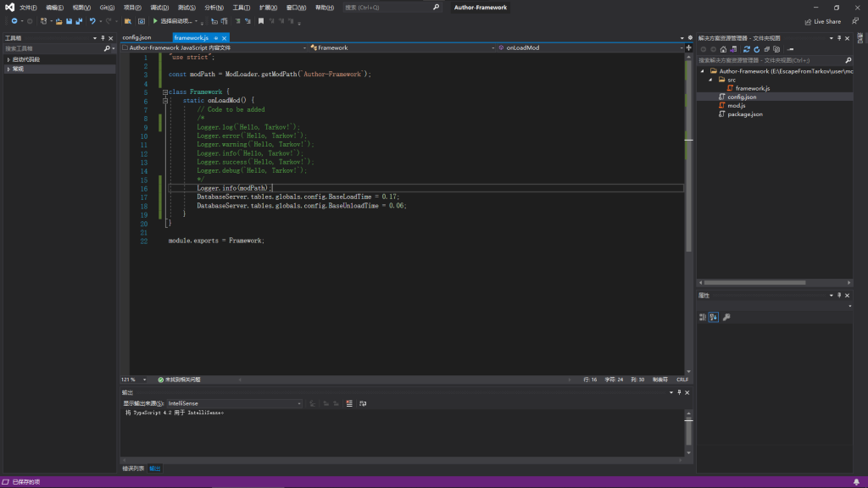Collapse the src folder node

tap(711, 80)
